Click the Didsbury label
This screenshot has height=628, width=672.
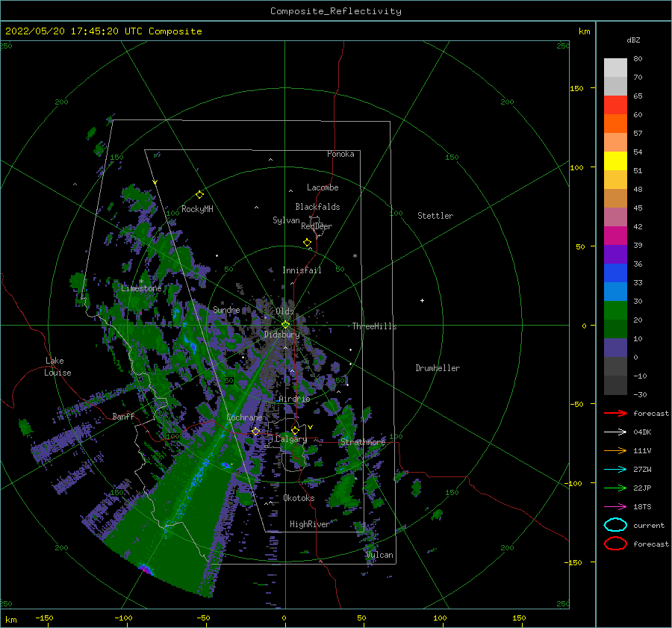[x=281, y=335]
